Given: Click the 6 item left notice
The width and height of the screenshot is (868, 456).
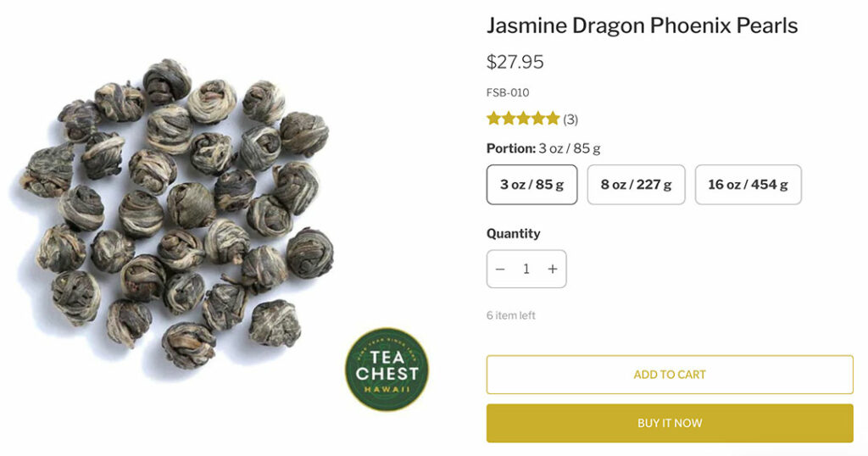Looking at the screenshot, I should [x=511, y=315].
